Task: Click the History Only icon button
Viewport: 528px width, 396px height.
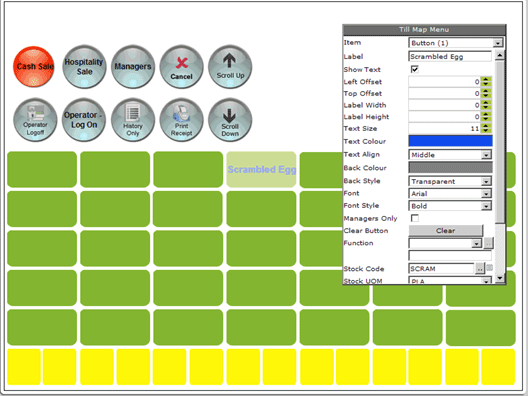Action: pos(133,120)
